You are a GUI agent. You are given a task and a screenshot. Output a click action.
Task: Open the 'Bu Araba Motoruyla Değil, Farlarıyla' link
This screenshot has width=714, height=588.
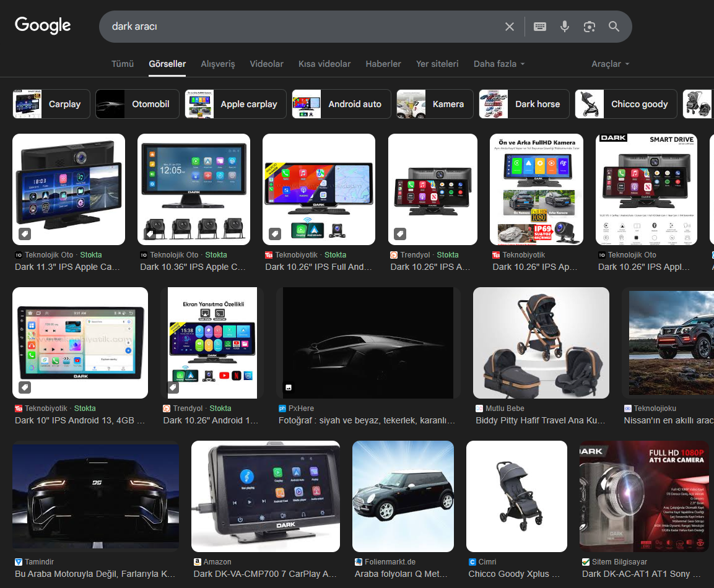coord(95,574)
